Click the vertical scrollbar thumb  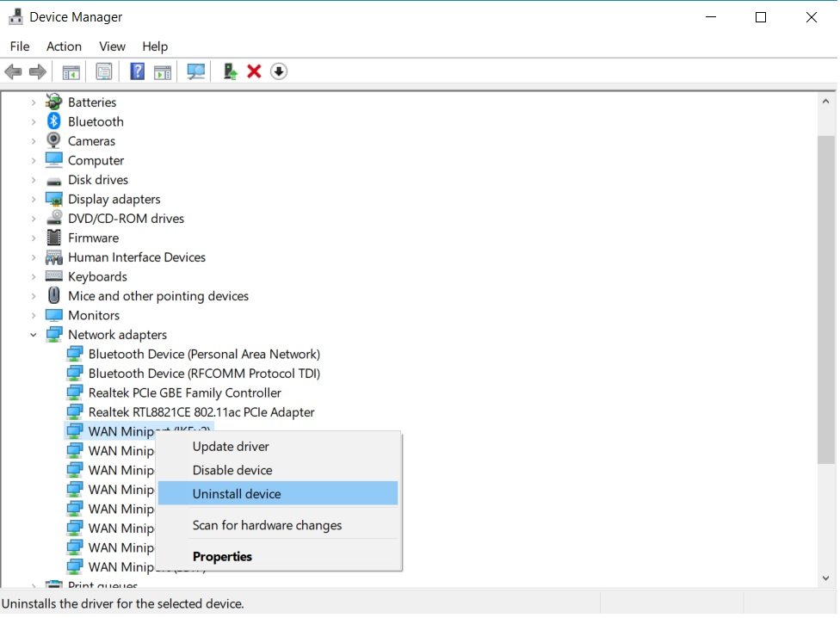pyautogui.click(x=825, y=300)
